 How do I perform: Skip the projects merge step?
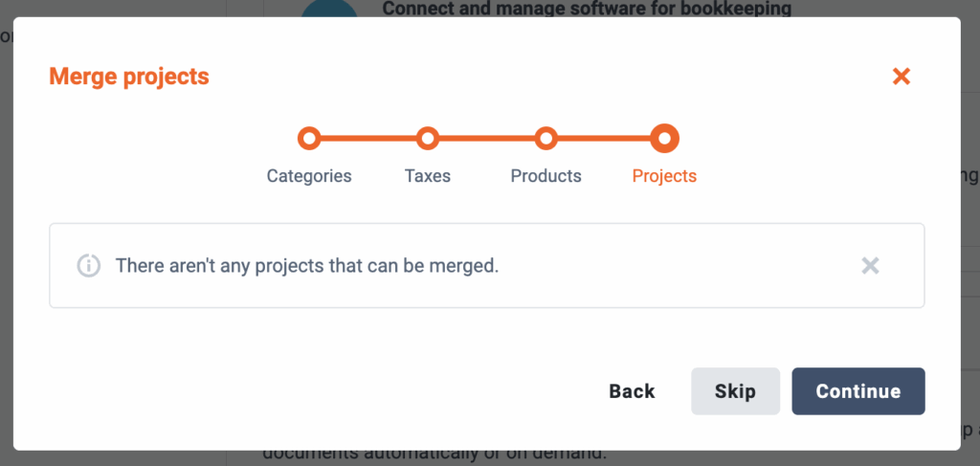coord(736,391)
